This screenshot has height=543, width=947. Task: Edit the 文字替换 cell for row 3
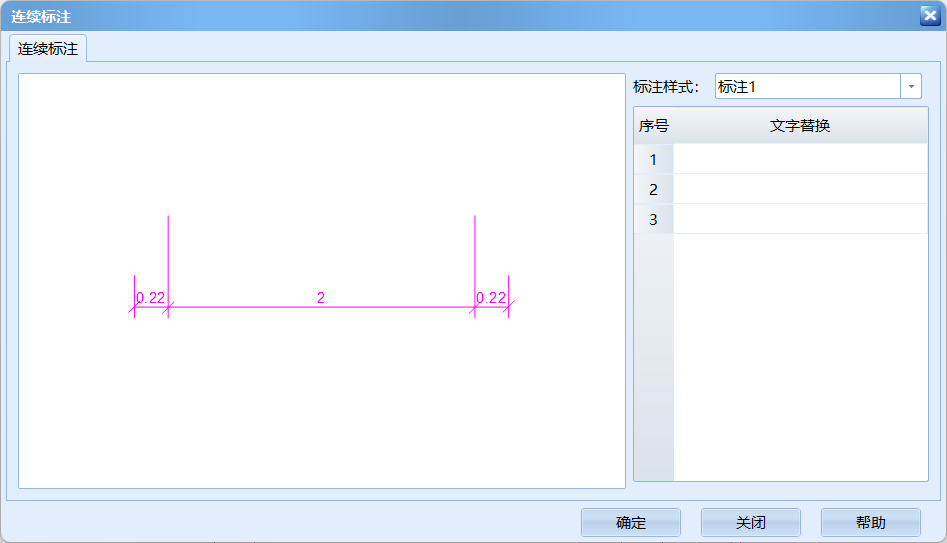click(x=800, y=219)
